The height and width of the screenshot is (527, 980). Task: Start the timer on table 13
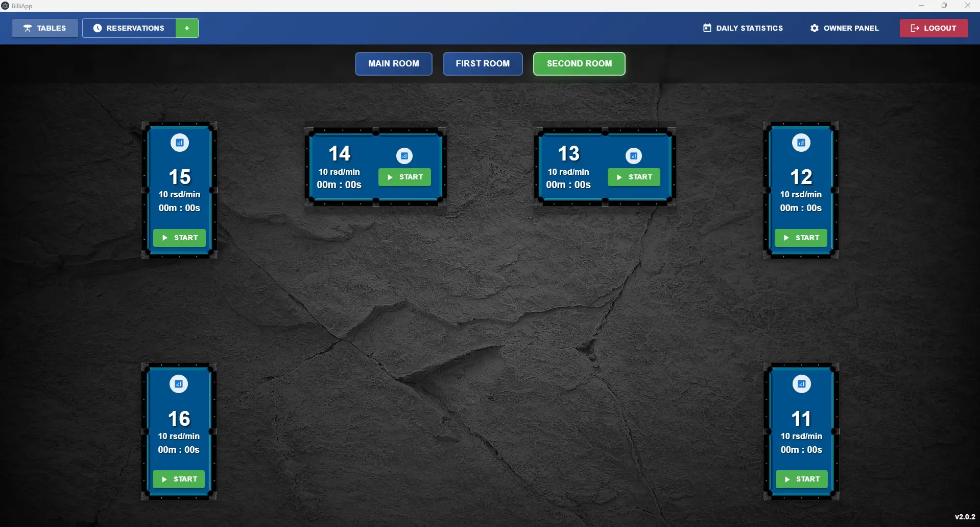click(634, 177)
